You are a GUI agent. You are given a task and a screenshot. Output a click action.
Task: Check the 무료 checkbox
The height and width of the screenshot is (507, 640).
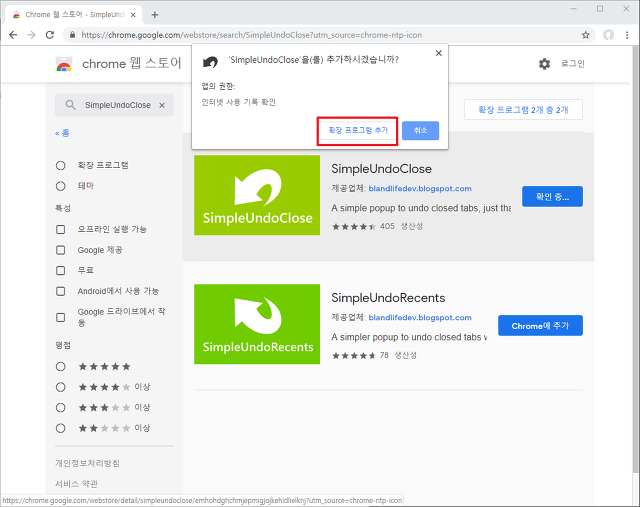pyautogui.click(x=60, y=270)
